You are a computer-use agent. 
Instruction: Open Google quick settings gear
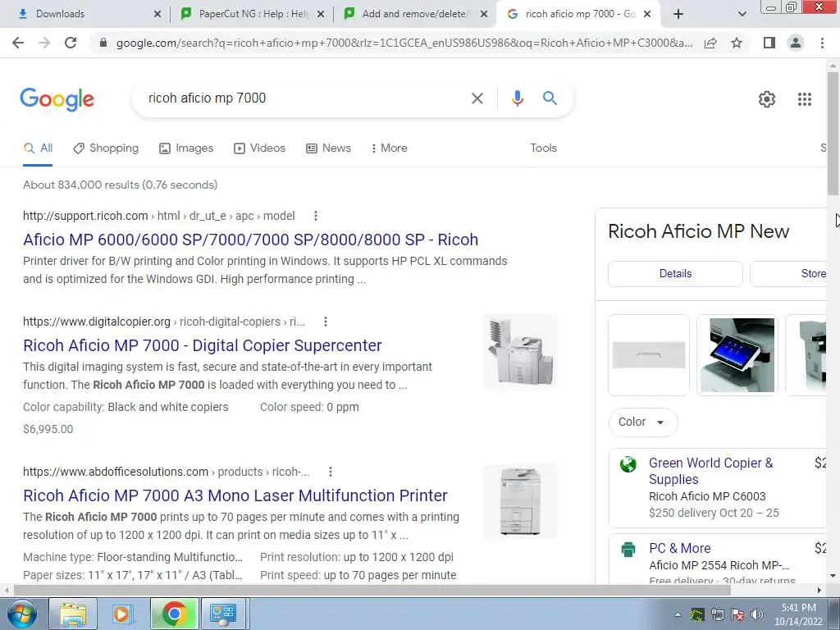point(767,99)
